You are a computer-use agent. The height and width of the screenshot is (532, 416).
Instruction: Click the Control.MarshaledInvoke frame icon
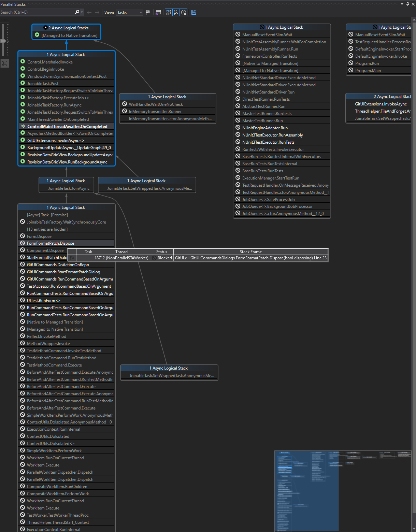click(x=23, y=62)
